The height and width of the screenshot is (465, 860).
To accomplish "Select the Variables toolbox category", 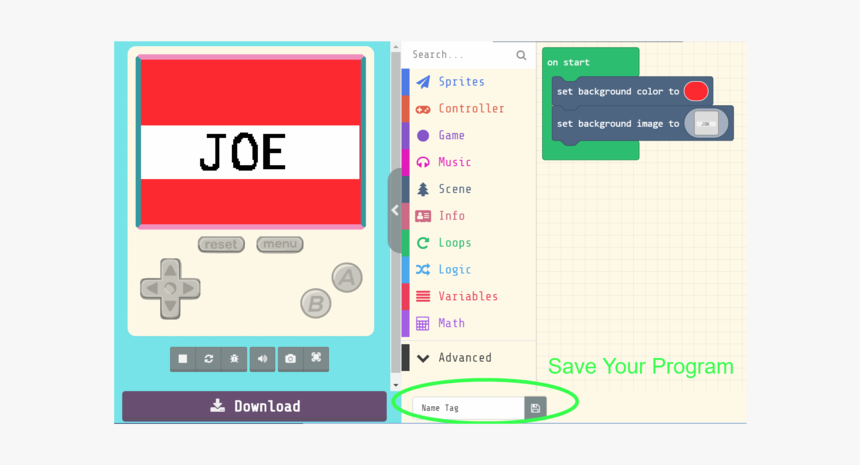I will tap(468, 297).
